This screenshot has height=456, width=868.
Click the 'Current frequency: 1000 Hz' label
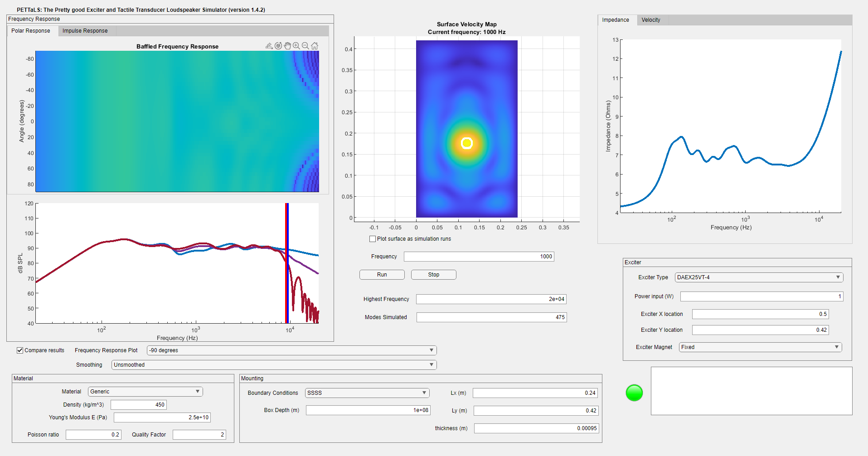click(x=467, y=32)
